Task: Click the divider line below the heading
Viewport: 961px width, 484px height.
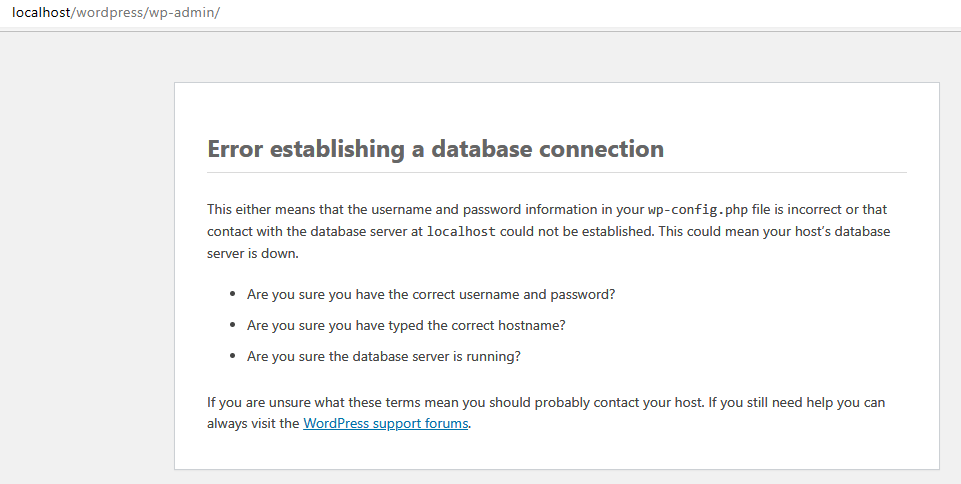Action: point(556,173)
